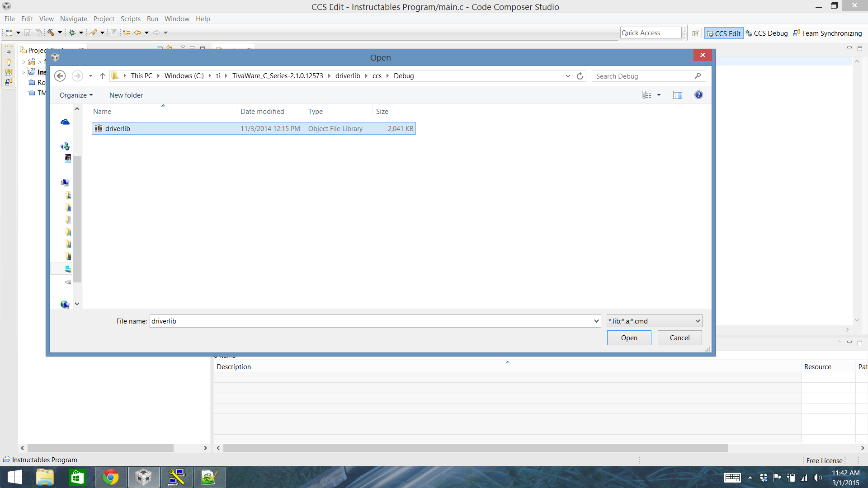Click the flashlight Search icon in toolbar
This screenshot has width=868, height=488.
point(93,33)
